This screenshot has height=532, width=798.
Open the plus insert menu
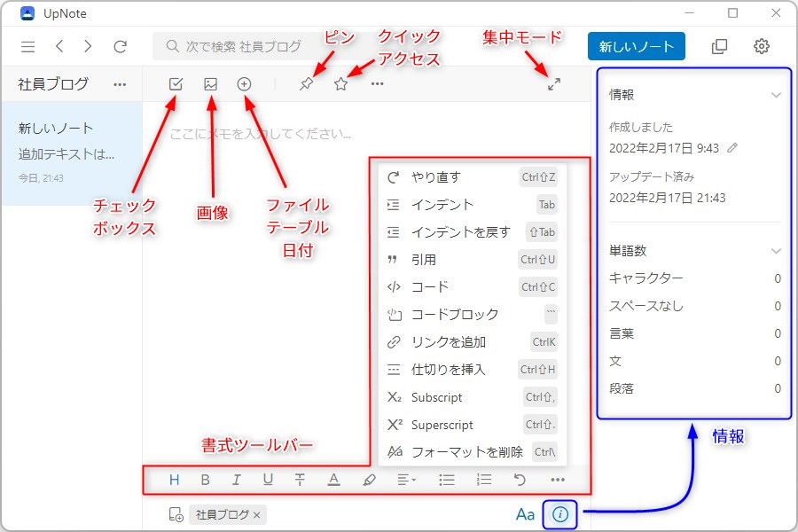(x=245, y=84)
